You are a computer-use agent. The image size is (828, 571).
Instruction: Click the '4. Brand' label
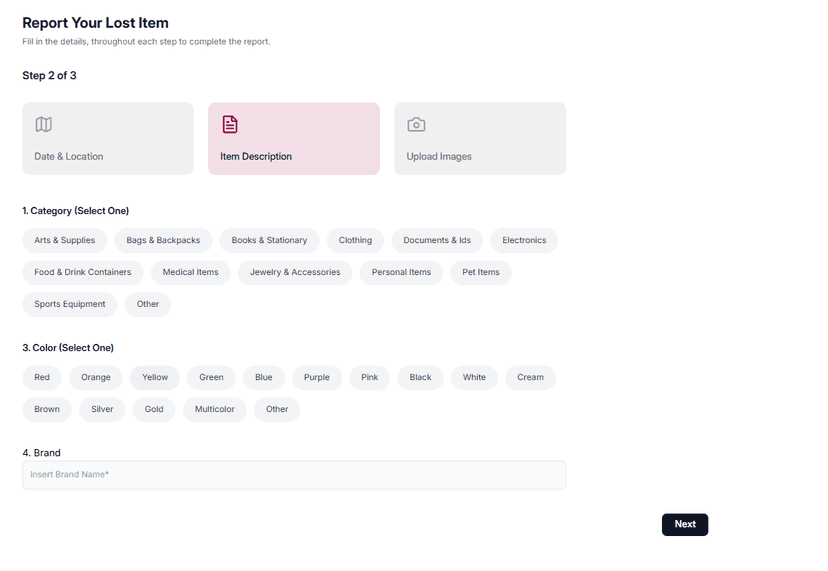41,453
